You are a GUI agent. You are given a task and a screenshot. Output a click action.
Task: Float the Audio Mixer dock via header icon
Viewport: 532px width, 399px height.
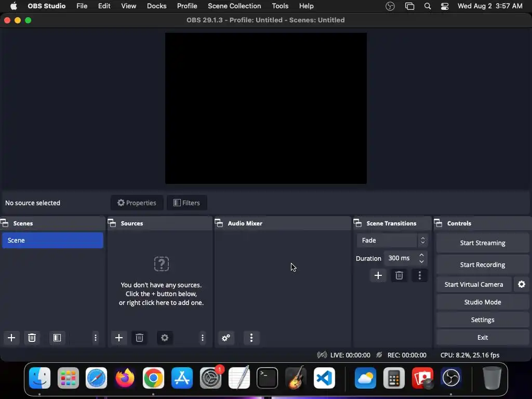click(x=219, y=223)
